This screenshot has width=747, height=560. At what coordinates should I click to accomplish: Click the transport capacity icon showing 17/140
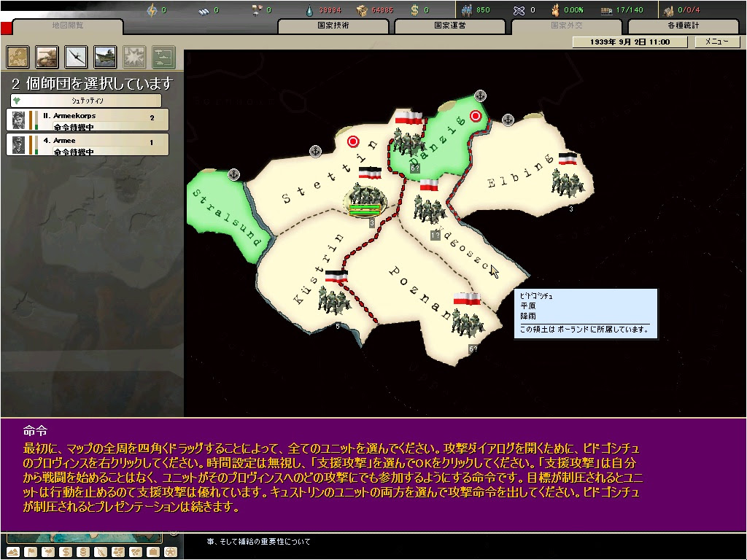pos(606,10)
